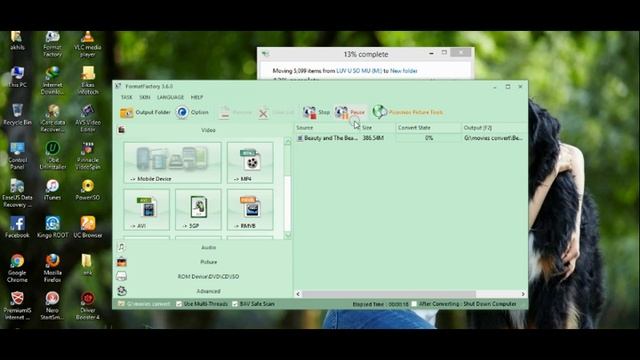Image resolution: width=640 pixels, height=360 pixels.
Task: Open the SKIN menu
Action: pyautogui.click(x=144, y=97)
